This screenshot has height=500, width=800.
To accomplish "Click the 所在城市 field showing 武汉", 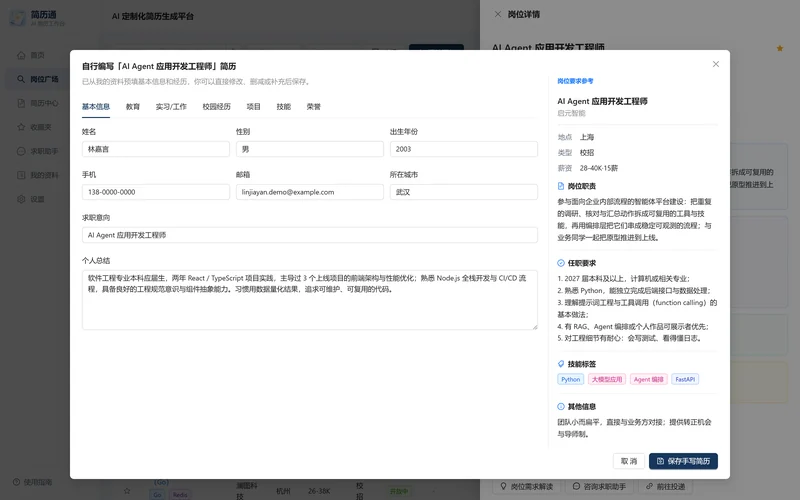I will tap(464, 192).
